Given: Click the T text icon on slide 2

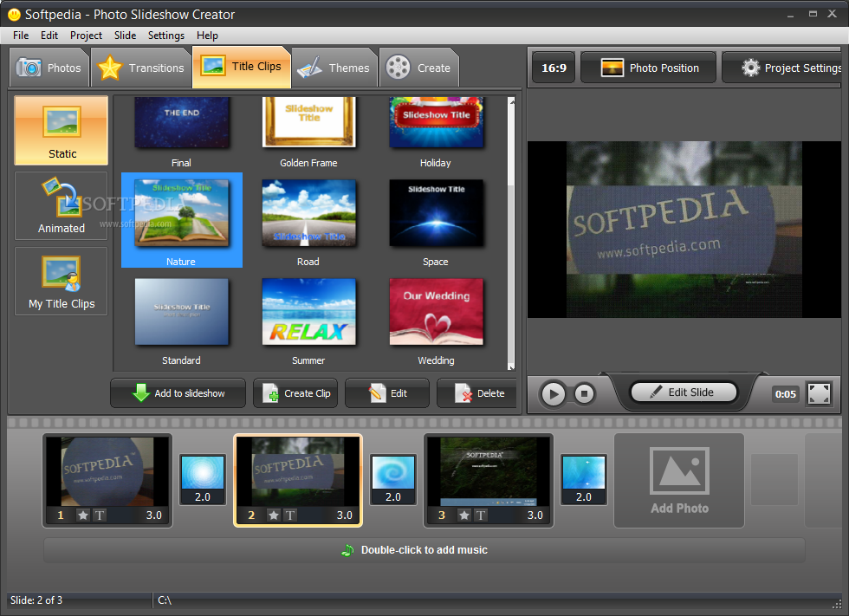Looking at the screenshot, I should coord(290,515).
